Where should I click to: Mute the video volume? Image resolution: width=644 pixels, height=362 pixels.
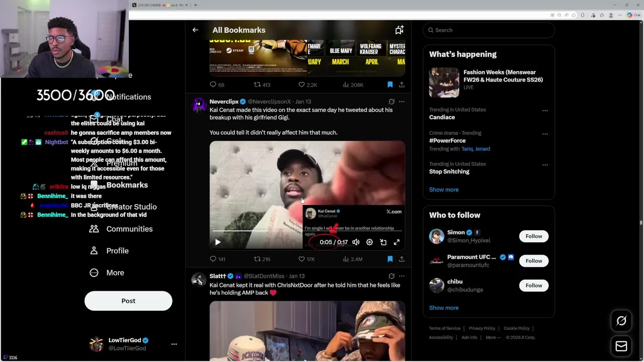coord(356,242)
